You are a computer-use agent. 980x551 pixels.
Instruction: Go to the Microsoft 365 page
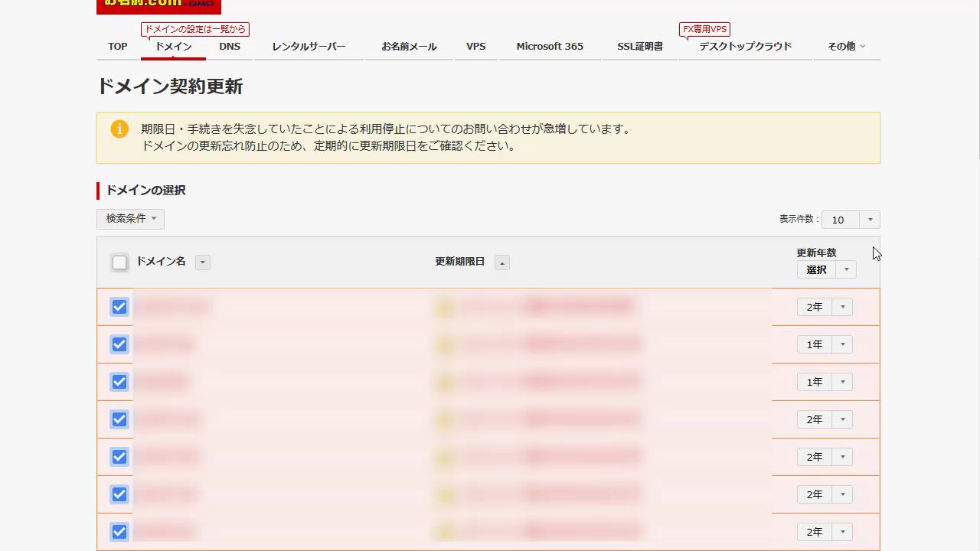pyautogui.click(x=550, y=47)
